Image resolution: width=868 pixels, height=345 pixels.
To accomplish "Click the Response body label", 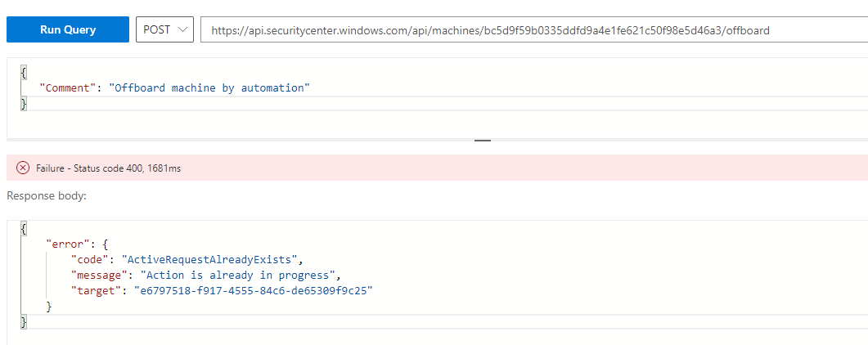I will pyautogui.click(x=47, y=195).
